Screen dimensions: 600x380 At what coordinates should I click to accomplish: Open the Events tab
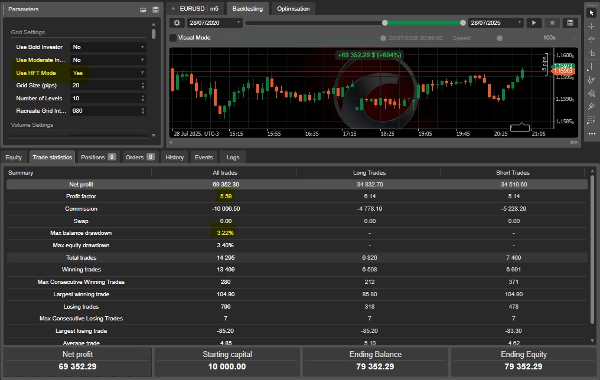pos(204,157)
